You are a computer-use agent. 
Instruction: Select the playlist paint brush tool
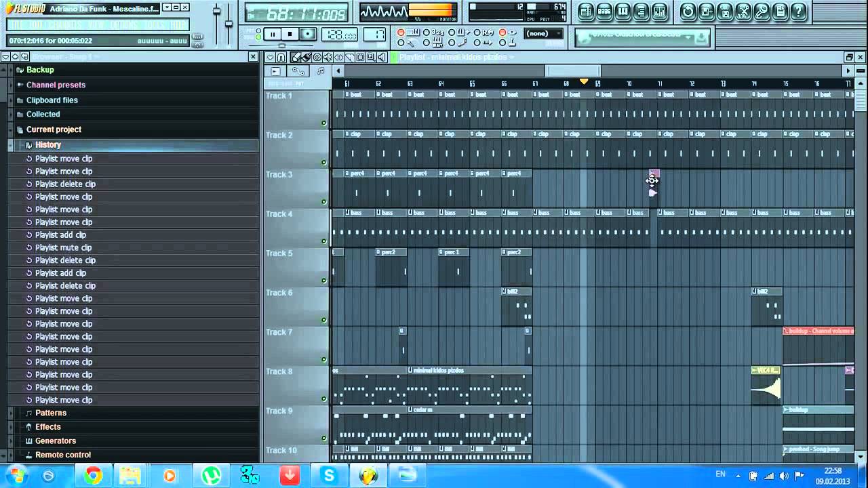pyautogui.click(x=307, y=58)
